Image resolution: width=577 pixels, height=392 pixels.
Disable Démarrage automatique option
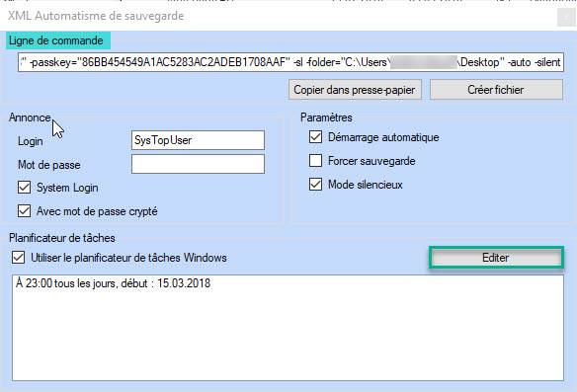[316, 137]
